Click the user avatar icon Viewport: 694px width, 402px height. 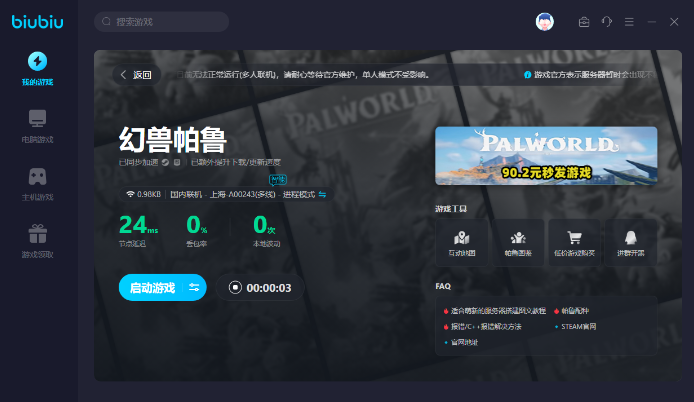pos(545,21)
